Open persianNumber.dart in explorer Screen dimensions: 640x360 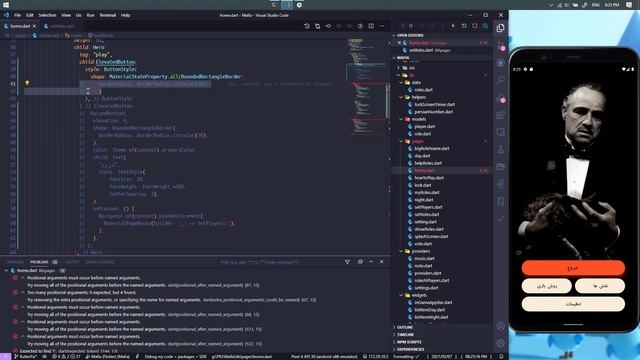[433, 112]
